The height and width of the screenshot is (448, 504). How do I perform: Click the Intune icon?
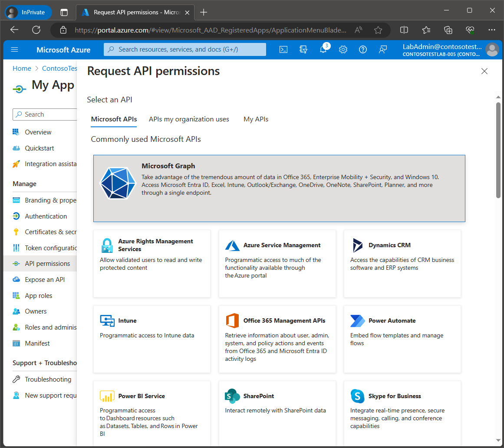pyautogui.click(x=107, y=320)
